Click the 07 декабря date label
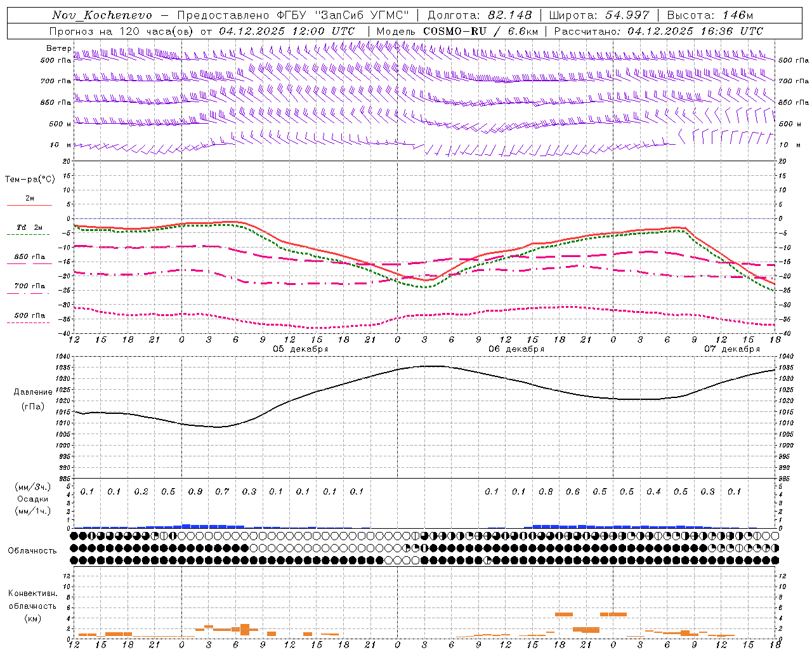The height and width of the screenshot is (650, 812). [x=732, y=349]
